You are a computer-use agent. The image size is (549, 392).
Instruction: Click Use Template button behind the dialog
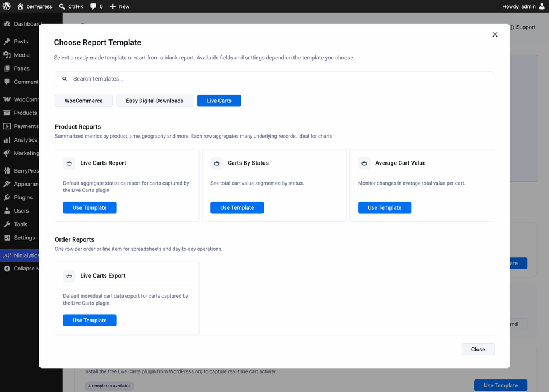500,385
